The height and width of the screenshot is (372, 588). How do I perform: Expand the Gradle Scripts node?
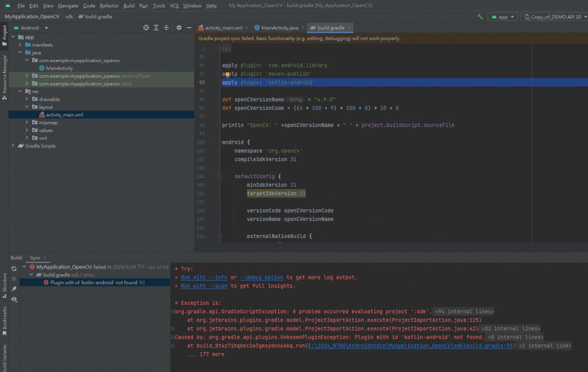click(x=13, y=146)
